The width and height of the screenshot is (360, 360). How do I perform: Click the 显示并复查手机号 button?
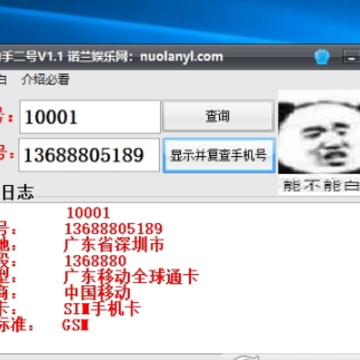click(219, 155)
